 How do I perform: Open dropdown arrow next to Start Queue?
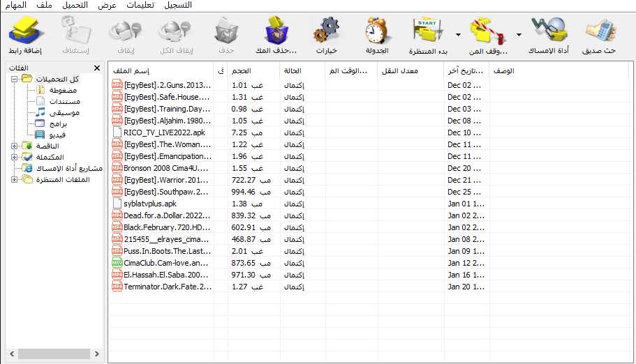tap(459, 35)
